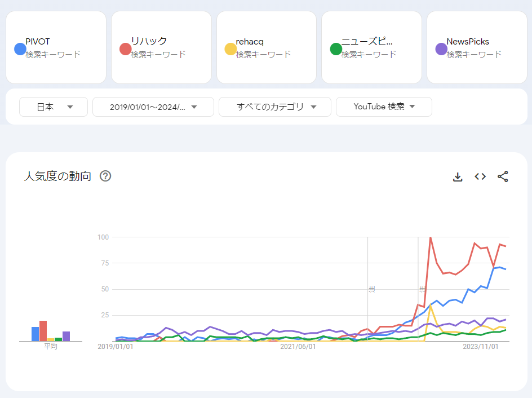Click the blue average bar in chart
The height and width of the screenshot is (398, 532).
click(x=36, y=334)
